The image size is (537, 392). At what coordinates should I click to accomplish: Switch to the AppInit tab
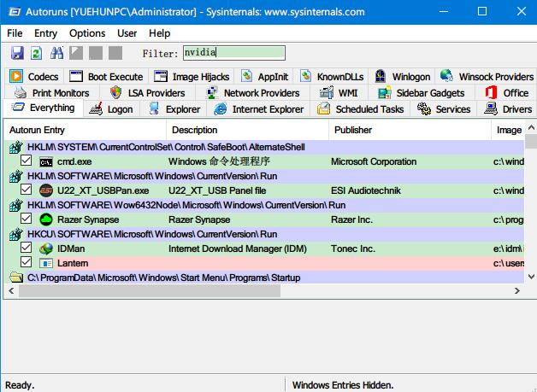pyautogui.click(x=265, y=76)
